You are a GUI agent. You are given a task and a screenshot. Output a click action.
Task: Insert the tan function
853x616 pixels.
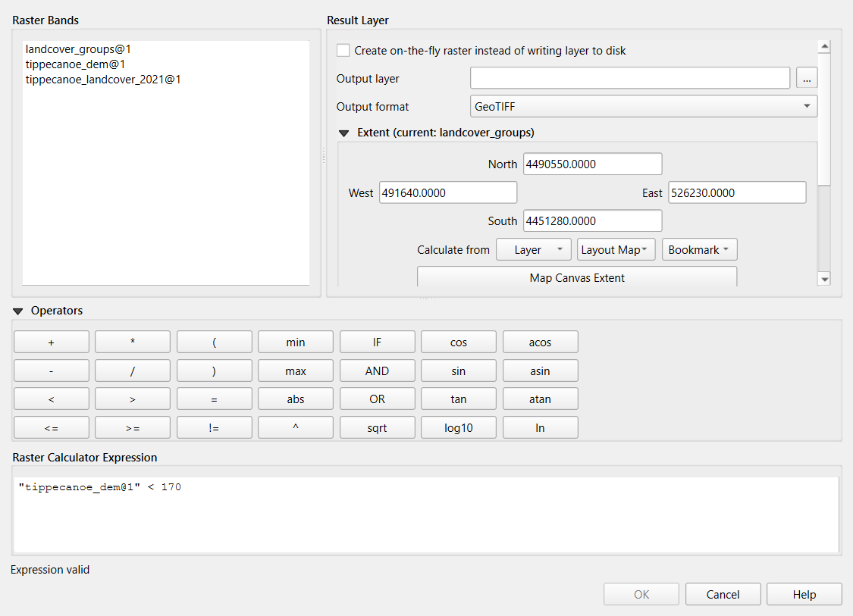459,399
